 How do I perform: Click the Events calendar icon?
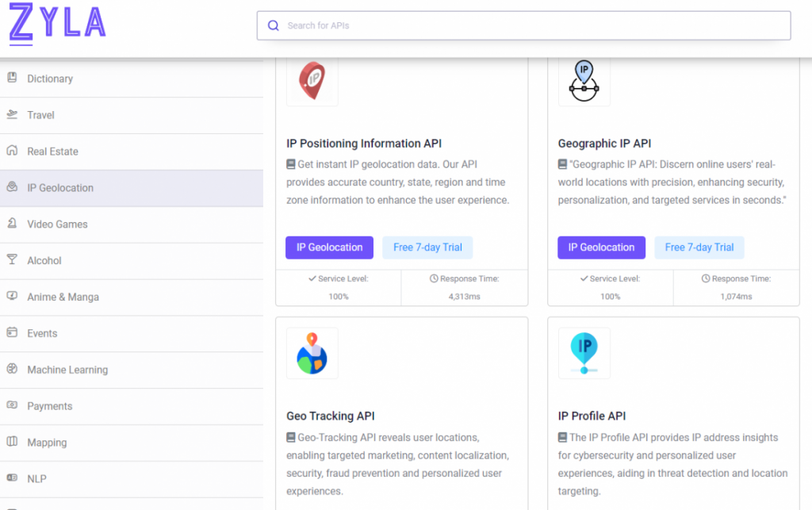point(12,332)
